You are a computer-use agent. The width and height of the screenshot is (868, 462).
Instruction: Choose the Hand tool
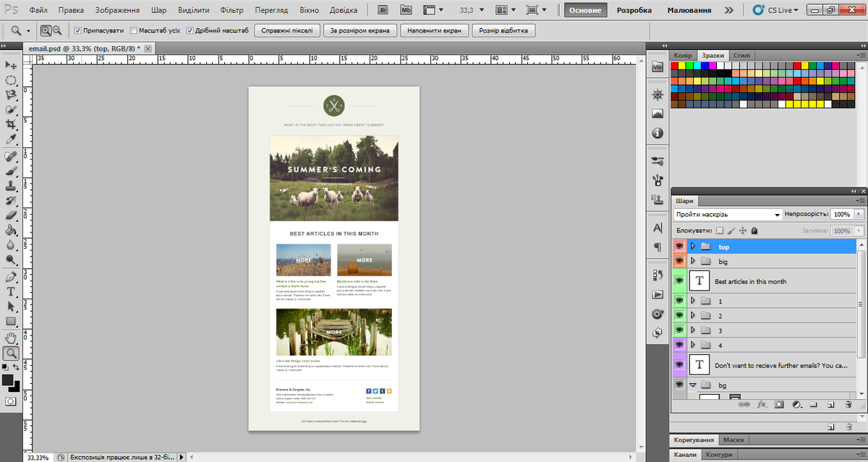[11, 338]
